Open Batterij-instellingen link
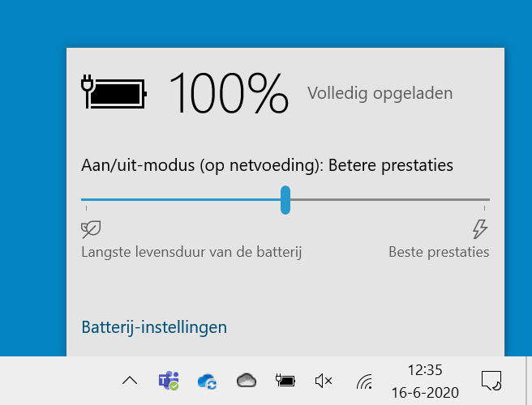Screen dimensions: 532x405 click(154, 327)
